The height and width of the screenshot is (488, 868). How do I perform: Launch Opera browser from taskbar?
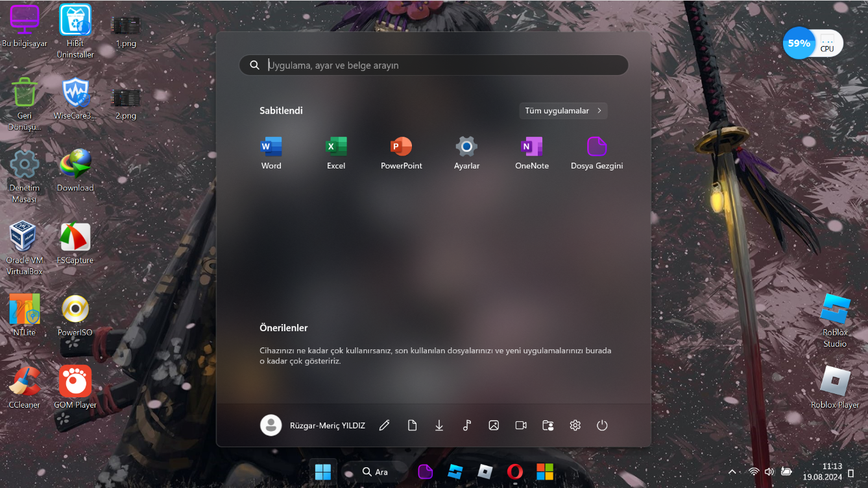click(x=515, y=472)
